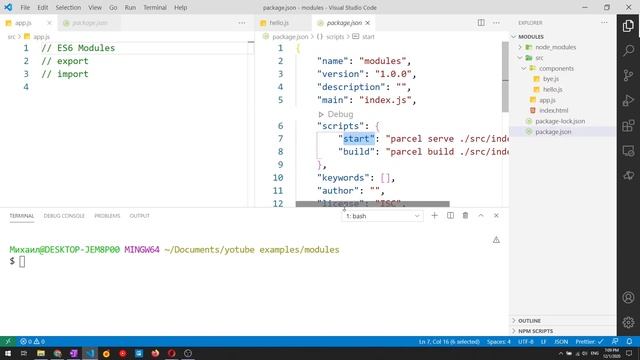Click the Ln 7, Col 16 status entry
This screenshot has width=640, height=360.
point(449,341)
